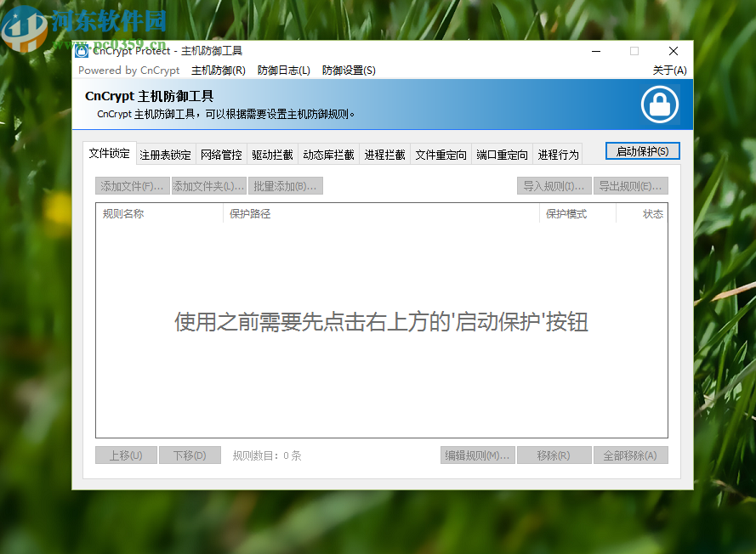Click the 移除(R) button
756x554 pixels.
tap(554, 455)
